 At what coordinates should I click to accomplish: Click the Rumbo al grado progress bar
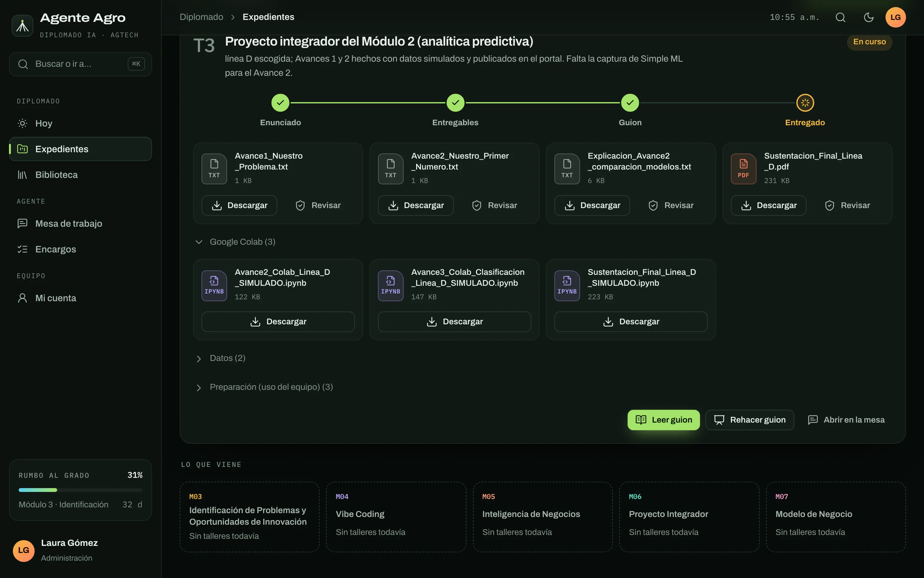[81, 490]
